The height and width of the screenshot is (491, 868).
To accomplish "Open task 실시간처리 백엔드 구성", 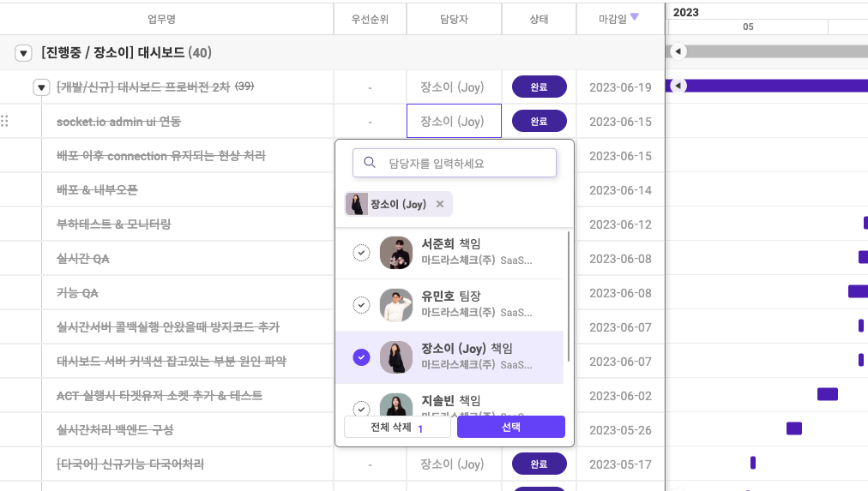I will (x=115, y=429).
